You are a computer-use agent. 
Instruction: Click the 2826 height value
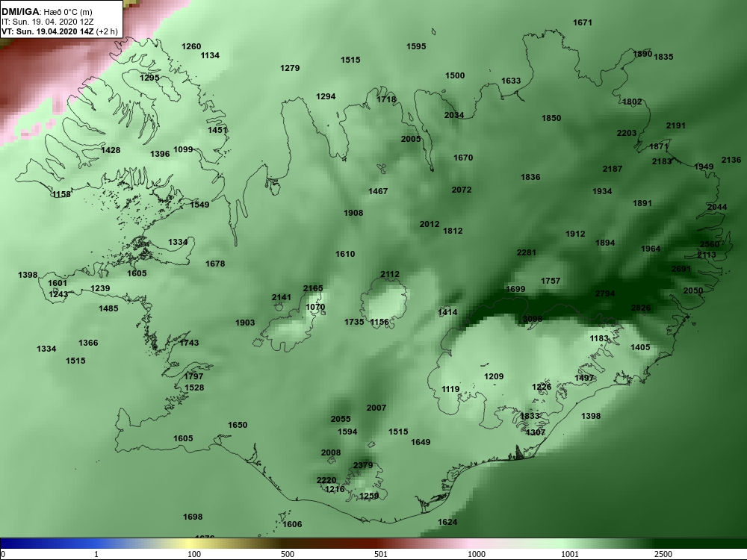(641, 308)
